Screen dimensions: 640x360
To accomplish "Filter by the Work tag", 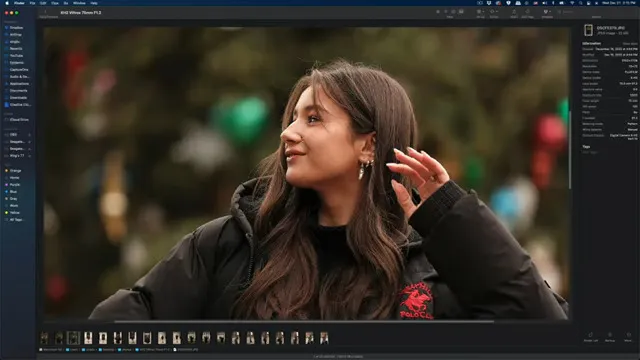I will (x=13, y=205).
